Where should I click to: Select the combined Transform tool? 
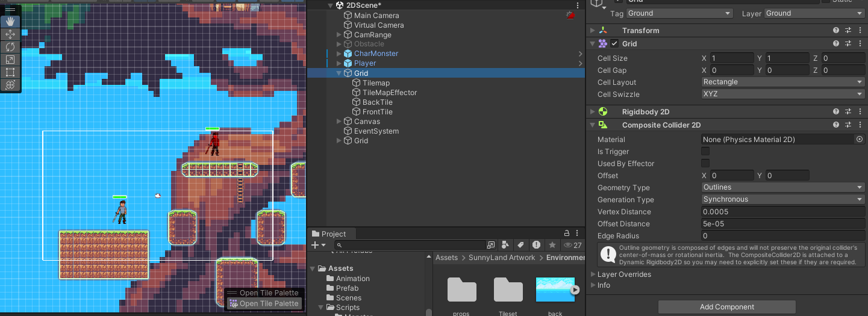point(10,85)
